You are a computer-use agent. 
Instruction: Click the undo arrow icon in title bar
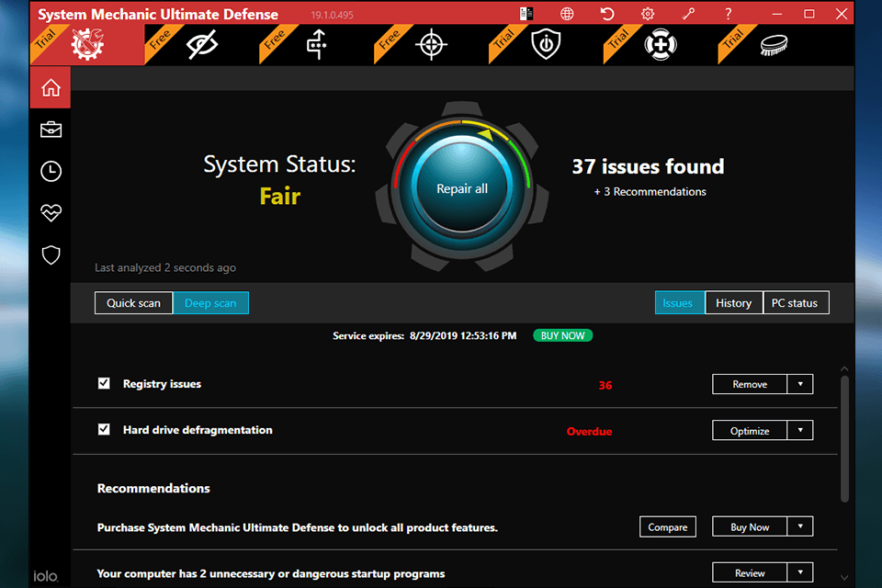coord(607,14)
